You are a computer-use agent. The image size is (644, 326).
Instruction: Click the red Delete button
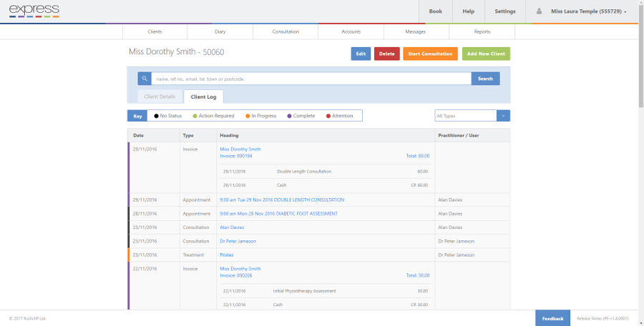[386, 54]
